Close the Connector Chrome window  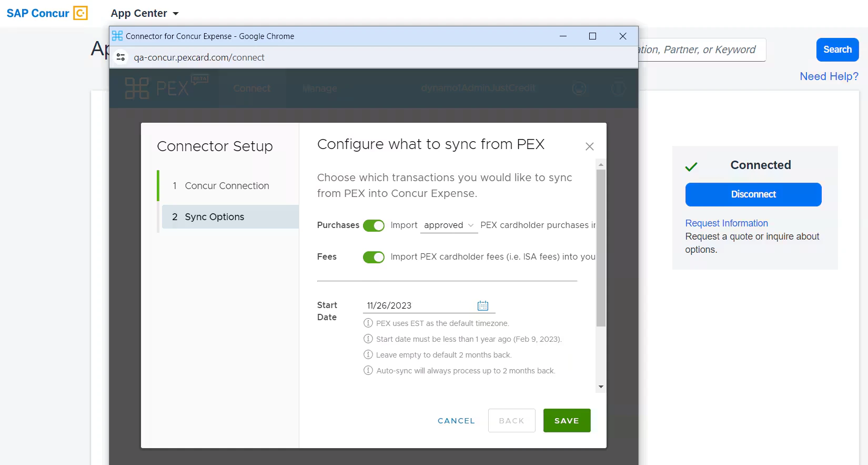click(x=623, y=36)
